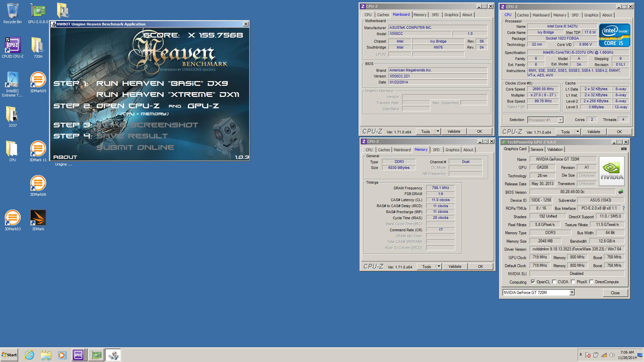
Task: Launch the 3DMark 11 desktop shortcut
Action: click(38, 151)
